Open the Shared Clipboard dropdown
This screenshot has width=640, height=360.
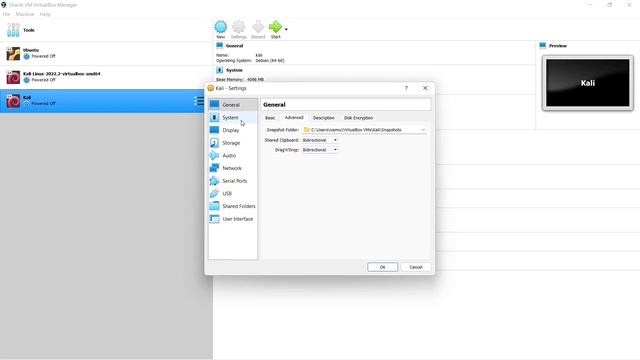coord(320,140)
